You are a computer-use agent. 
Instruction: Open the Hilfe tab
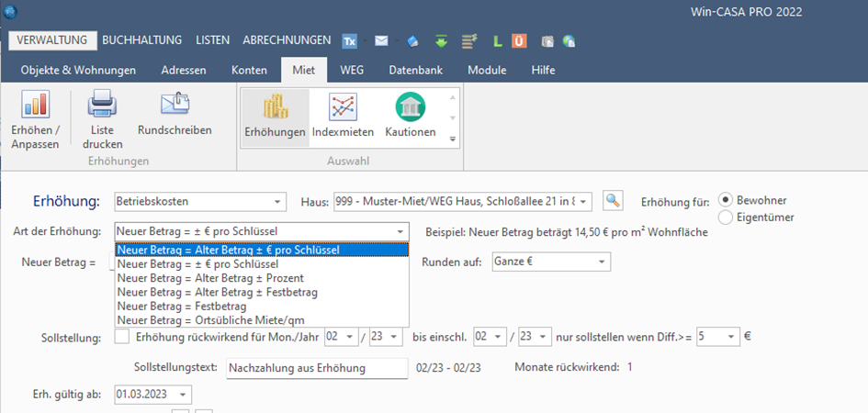point(543,71)
